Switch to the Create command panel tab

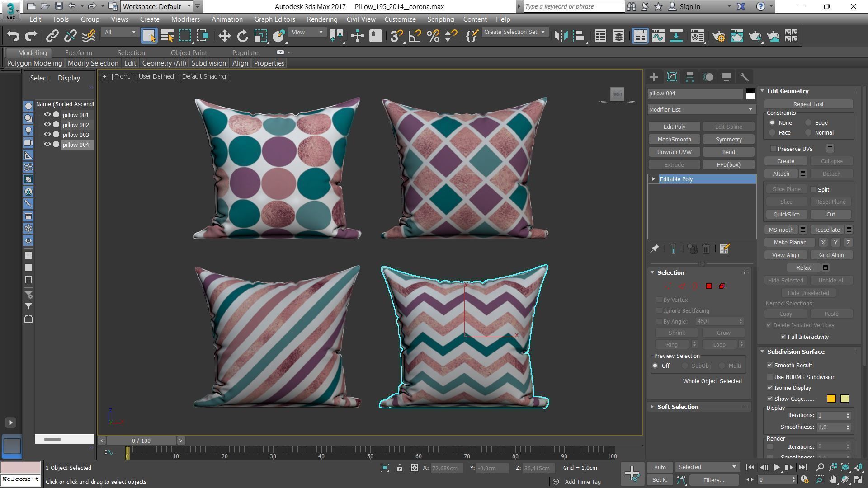[x=654, y=77]
